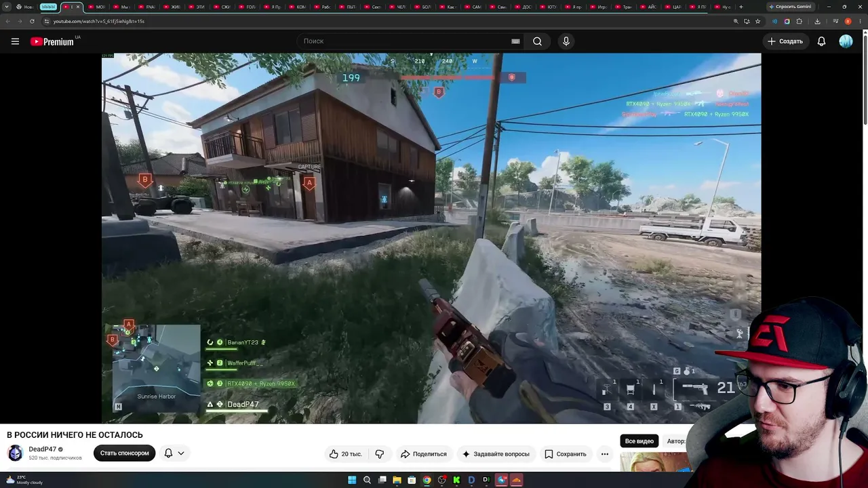Image resolution: width=868 pixels, height=488 pixels.
Task: Open a new browser tab
Action: point(741,7)
